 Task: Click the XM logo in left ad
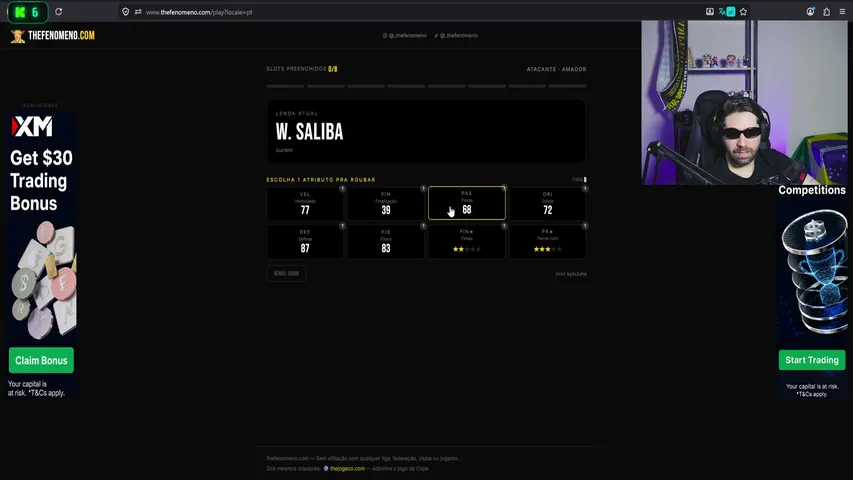[x=32, y=127]
